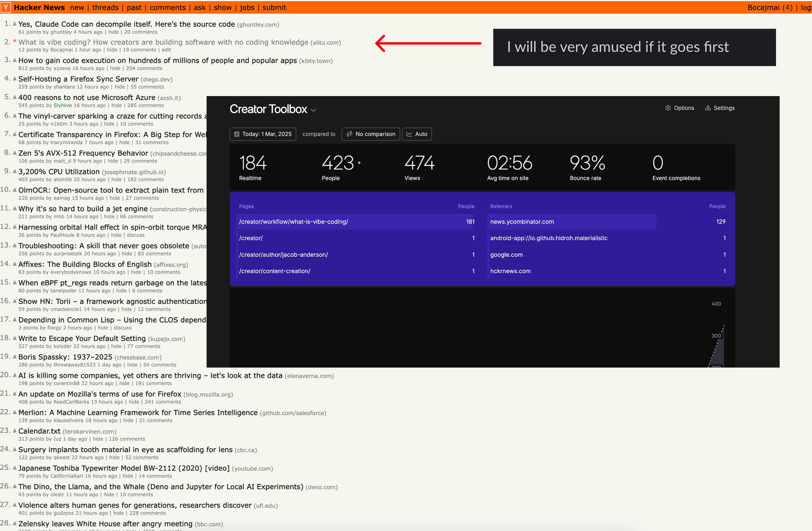This screenshot has width=812, height=531.
Task: Upvote Self-Hosting a Firefox Sync Server
Action: pos(15,78)
